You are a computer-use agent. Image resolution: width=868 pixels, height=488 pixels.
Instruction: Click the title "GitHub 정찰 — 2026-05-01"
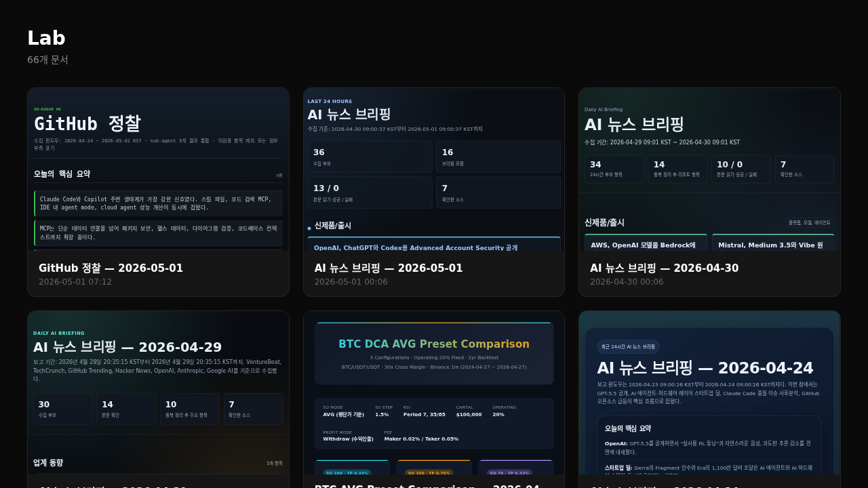[111, 268]
